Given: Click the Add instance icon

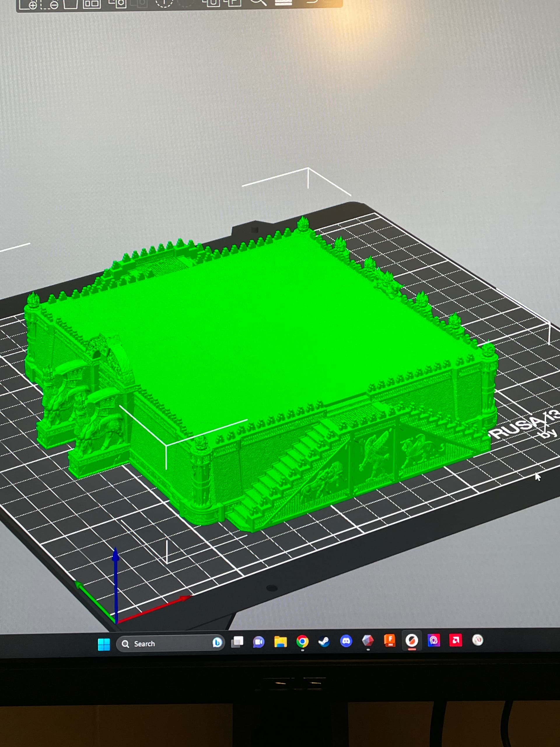Looking at the screenshot, I should coord(164,3).
